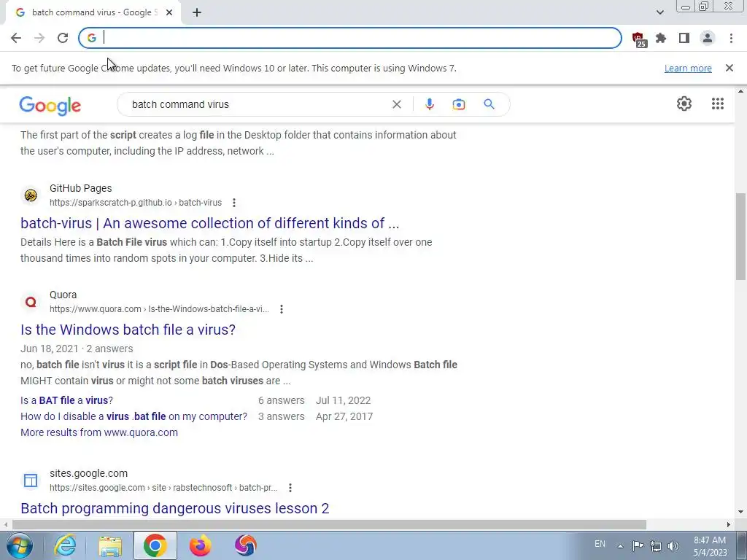747x560 pixels.
Task: Click the vertical scrollbar thumb
Action: point(740,236)
